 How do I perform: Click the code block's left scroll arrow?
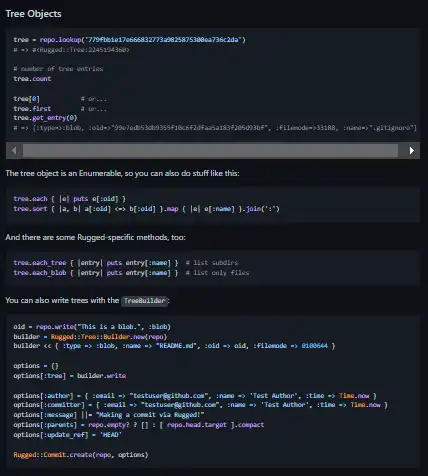(x=14, y=151)
